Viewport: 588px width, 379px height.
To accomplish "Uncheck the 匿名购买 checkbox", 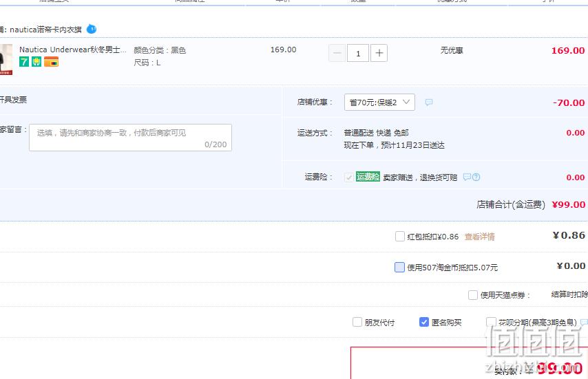I will (x=423, y=322).
